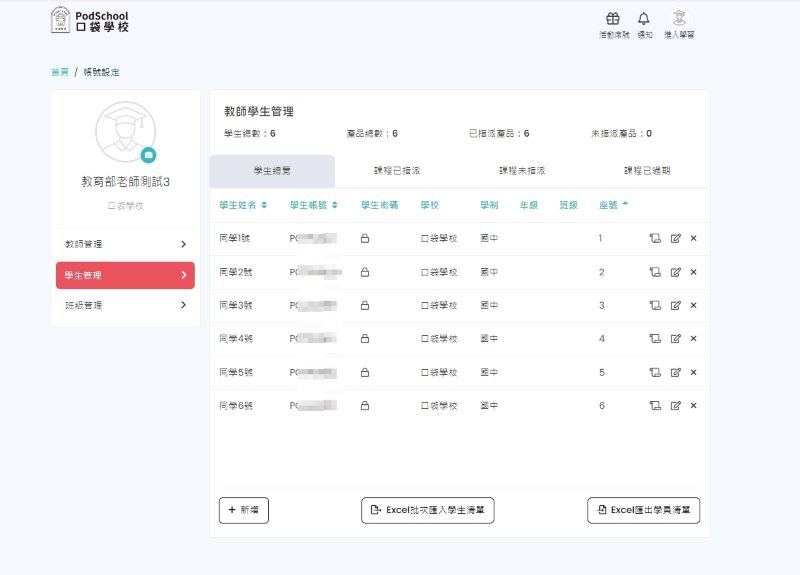
Task: Click the camera badge on profile avatar
Action: pyautogui.click(x=148, y=155)
